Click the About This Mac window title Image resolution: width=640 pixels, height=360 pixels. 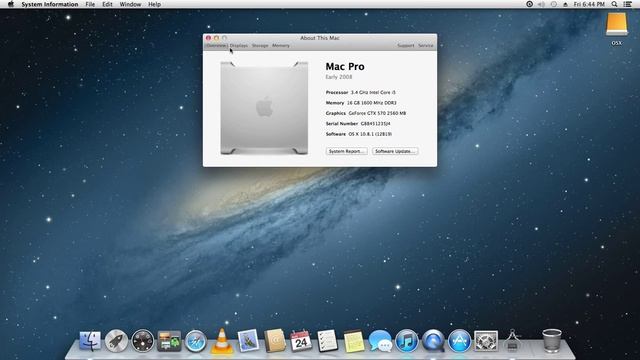click(320, 38)
